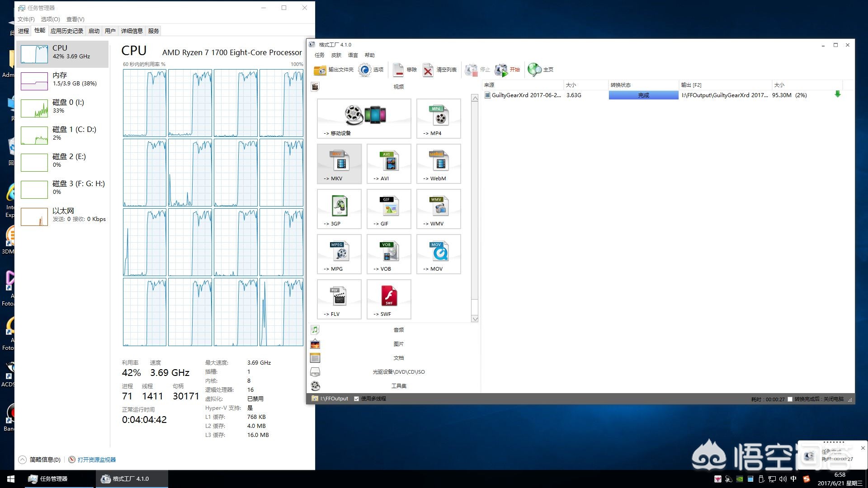Screen dimensions: 868x488
Task: Open Format Factory options settings
Action: click(371, 70)
